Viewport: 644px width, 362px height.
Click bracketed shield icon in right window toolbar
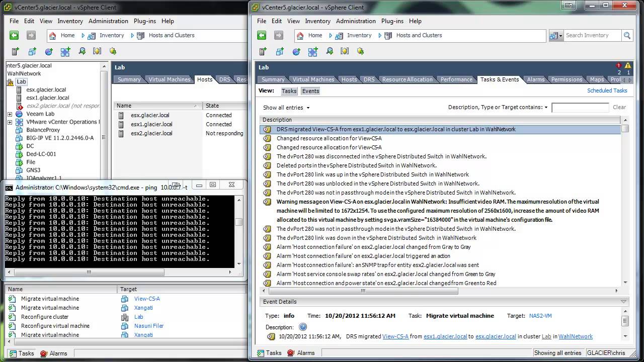pyautogui.click(x=345, y=51)
